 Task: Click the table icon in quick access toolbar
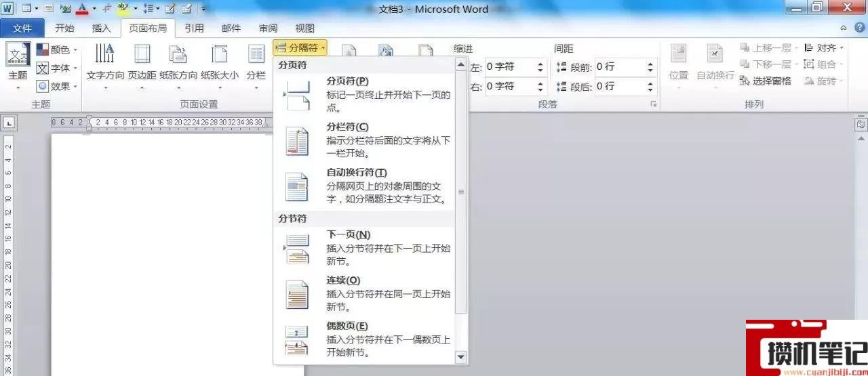tap(27, 9)
